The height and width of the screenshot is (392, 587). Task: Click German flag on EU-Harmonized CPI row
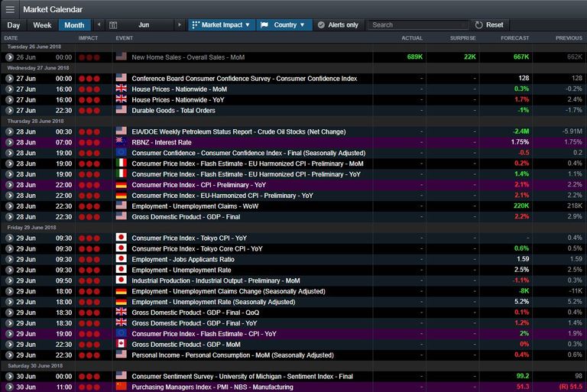pos(121,195)
